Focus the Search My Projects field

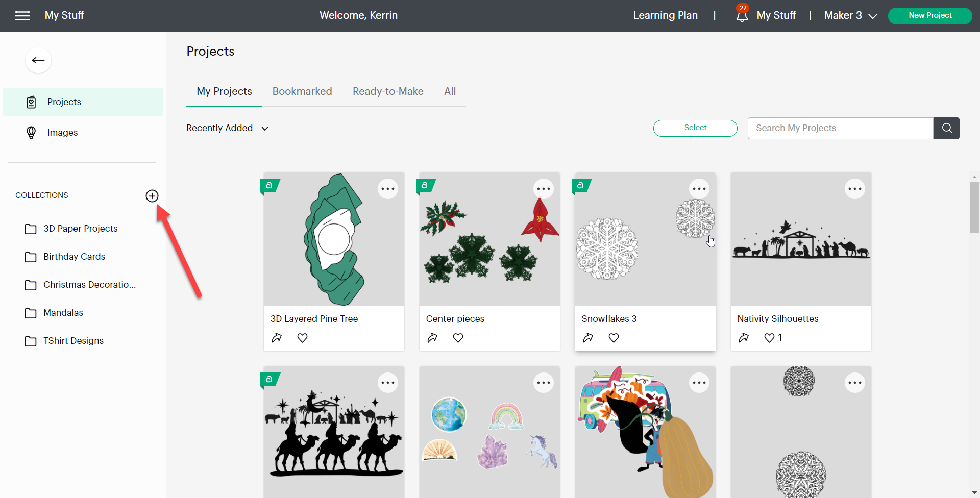pos(841,128)
